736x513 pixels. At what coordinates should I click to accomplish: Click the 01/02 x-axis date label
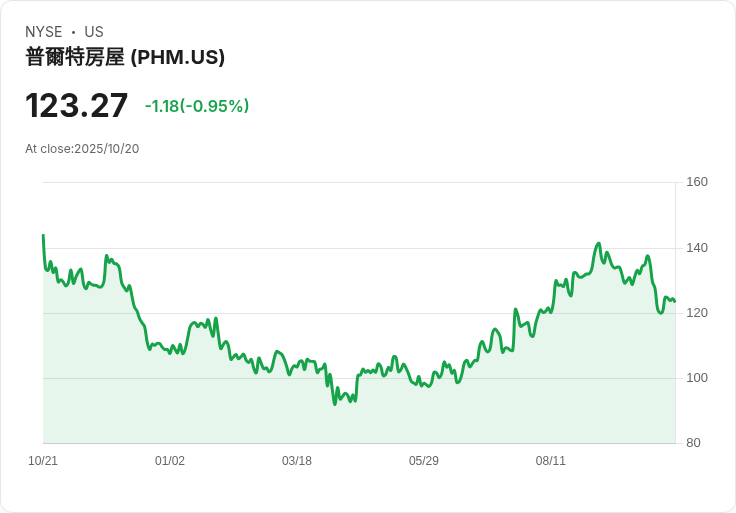point(170,461)
